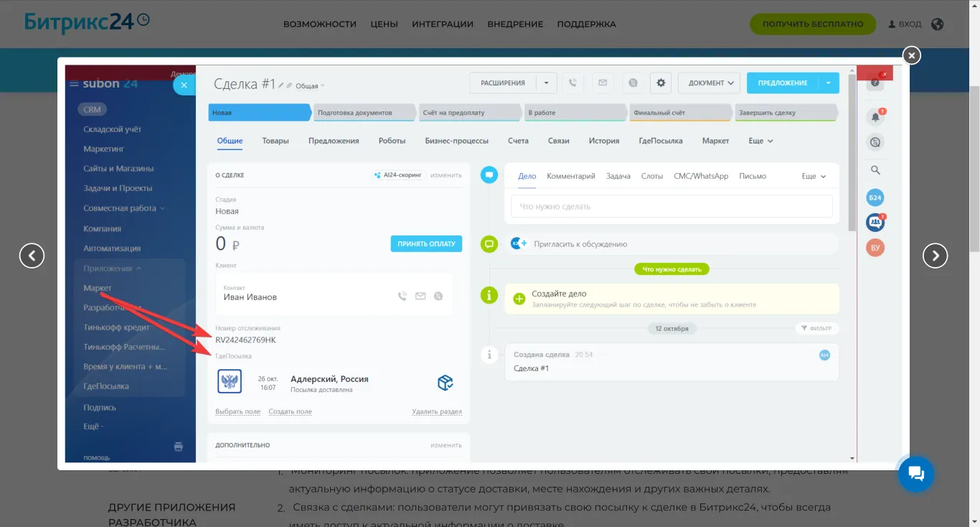
Task: Open the live chat widget
Action: [x=915, y=474]
